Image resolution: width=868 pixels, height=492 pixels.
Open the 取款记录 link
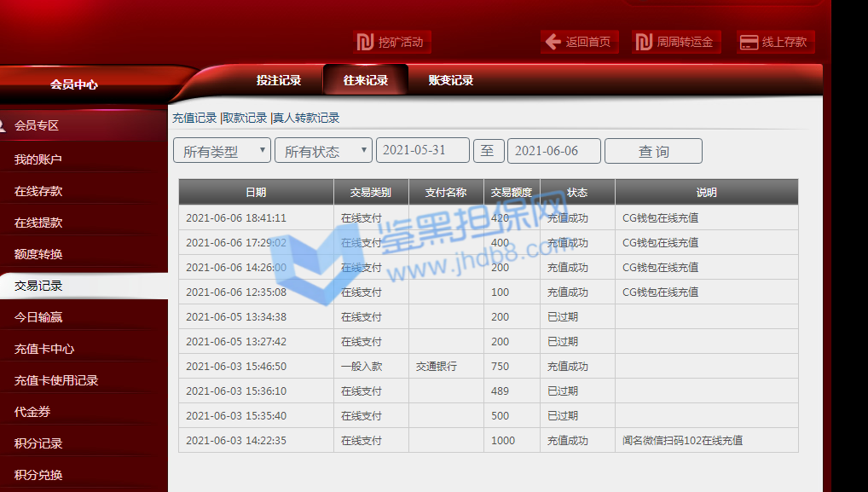pyautogui.click(x=245, y=118)
